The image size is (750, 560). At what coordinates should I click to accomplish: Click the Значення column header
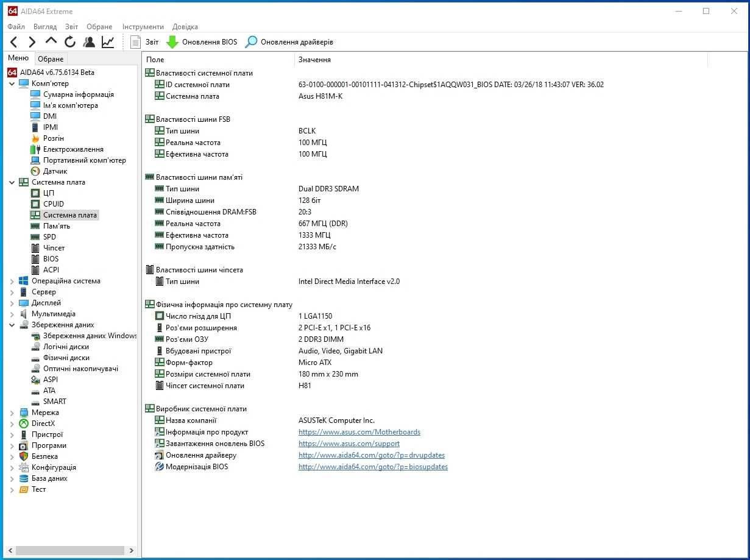pos(501,60)
